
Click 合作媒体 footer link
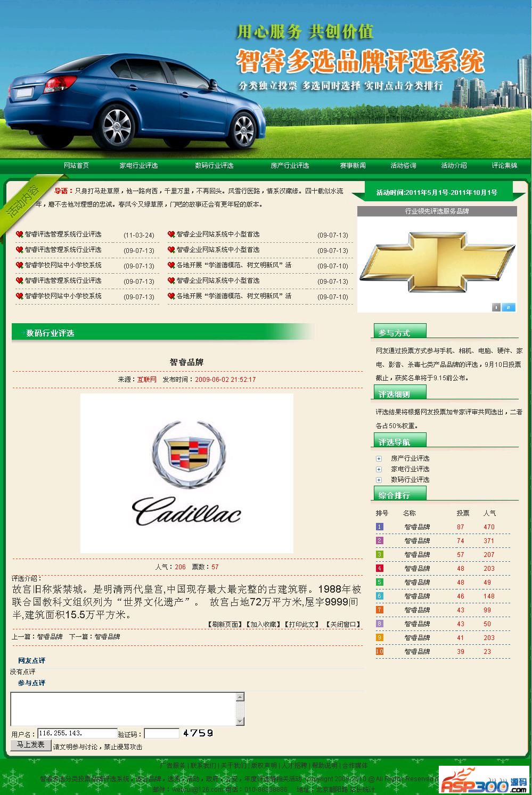(355, 766)
